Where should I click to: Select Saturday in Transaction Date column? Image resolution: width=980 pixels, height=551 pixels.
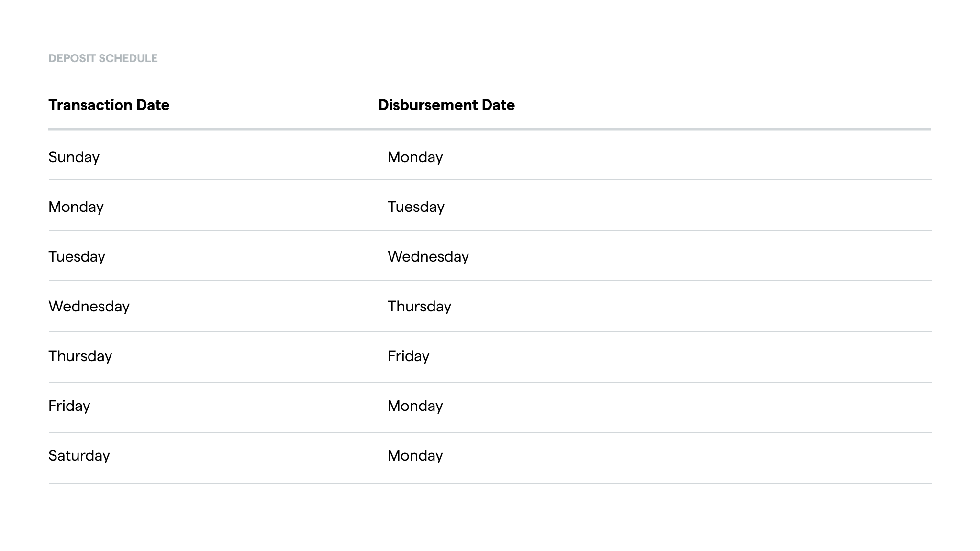(79, 456)
